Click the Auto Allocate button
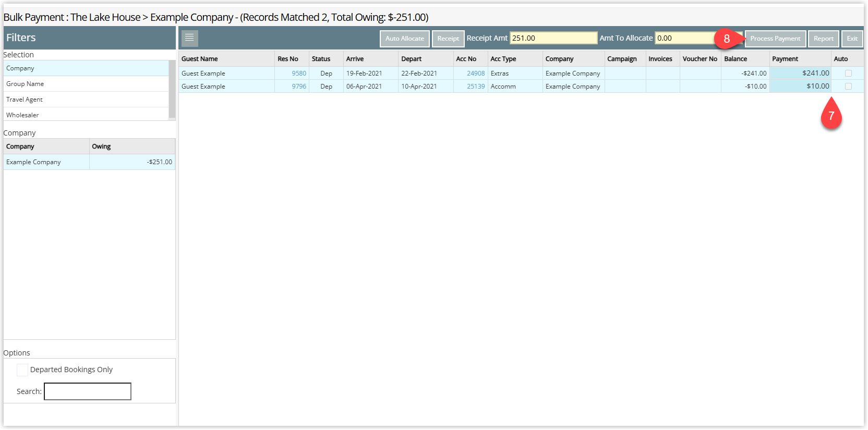The width and height of the screenshot is (868, 430). pyautogui.click(x=405, y=39)
